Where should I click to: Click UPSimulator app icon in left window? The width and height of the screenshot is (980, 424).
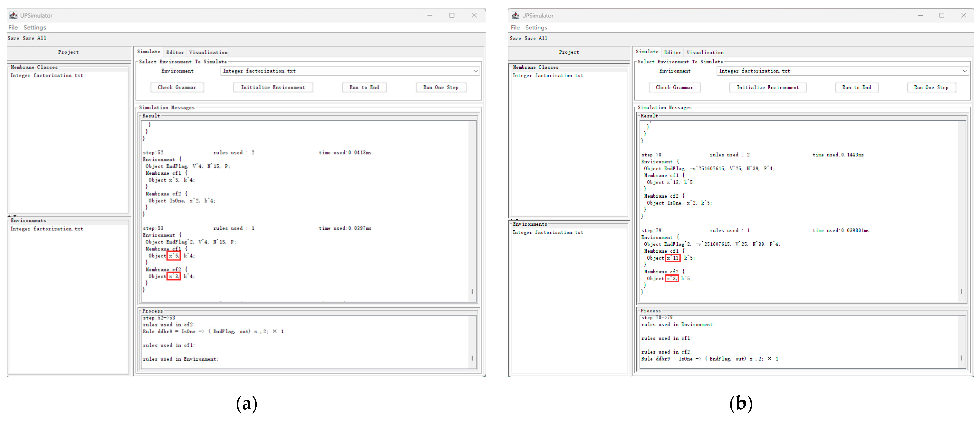13,15
